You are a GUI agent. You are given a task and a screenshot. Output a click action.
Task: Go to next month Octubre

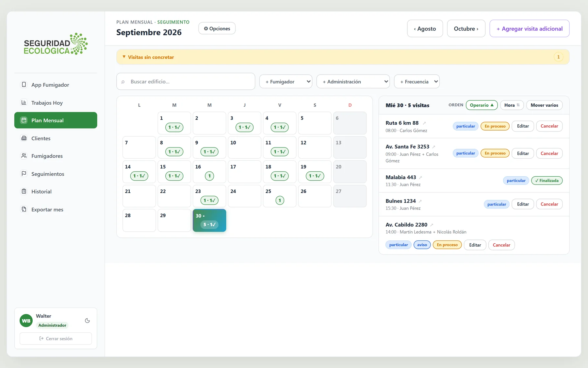pos(466,28)
